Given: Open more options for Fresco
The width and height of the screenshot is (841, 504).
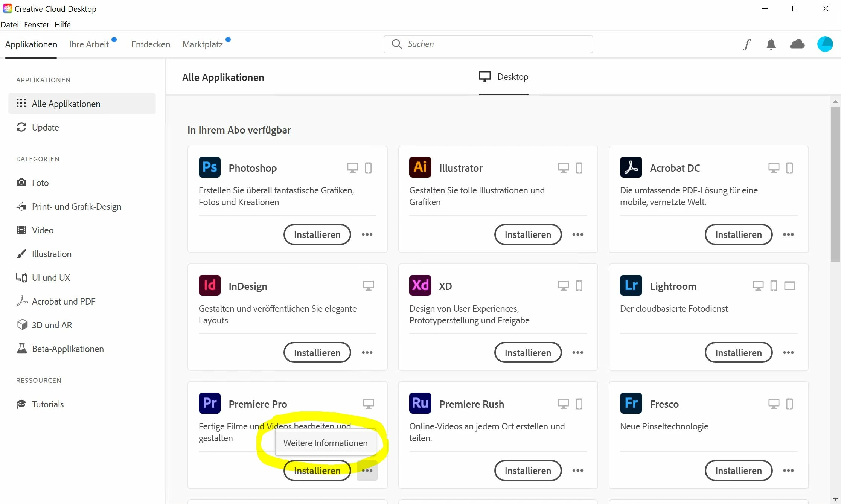Looking at the screenshot, I should point(788,471).
